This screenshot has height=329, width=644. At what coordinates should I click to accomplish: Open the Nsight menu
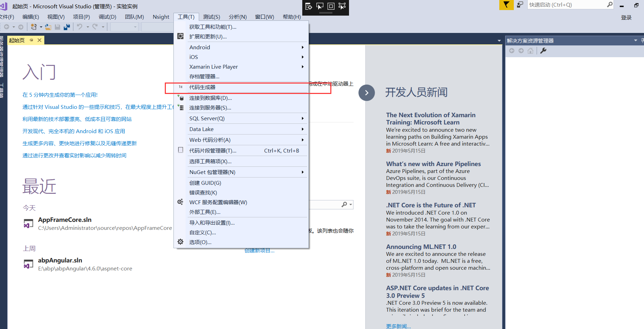point(161,17)
